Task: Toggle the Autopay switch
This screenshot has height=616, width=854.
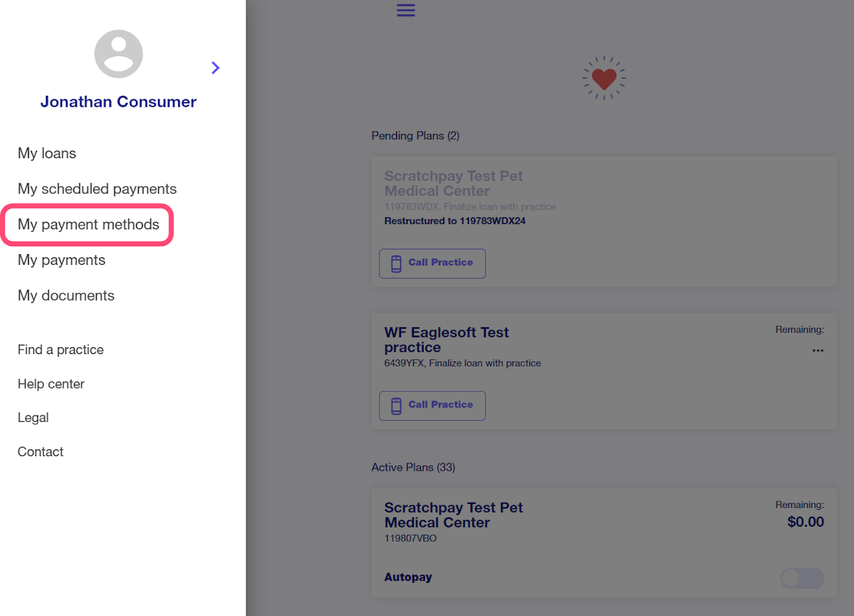Action: point(801,578)
